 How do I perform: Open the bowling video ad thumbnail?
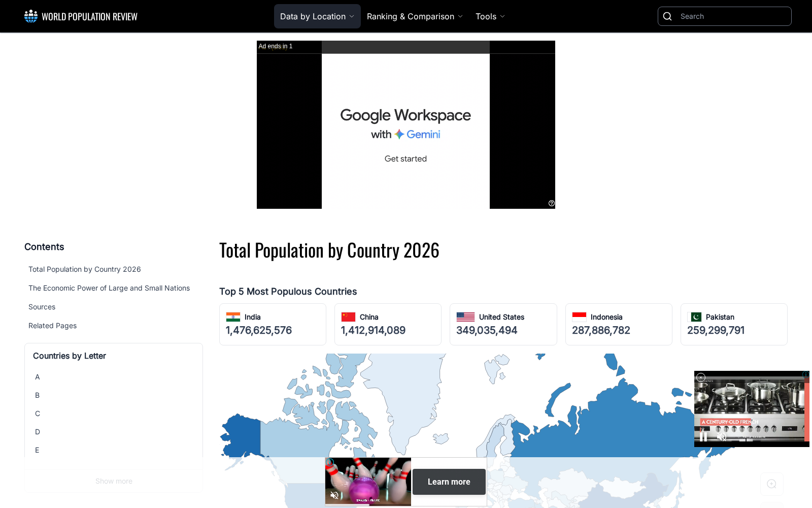pos(368,482)
